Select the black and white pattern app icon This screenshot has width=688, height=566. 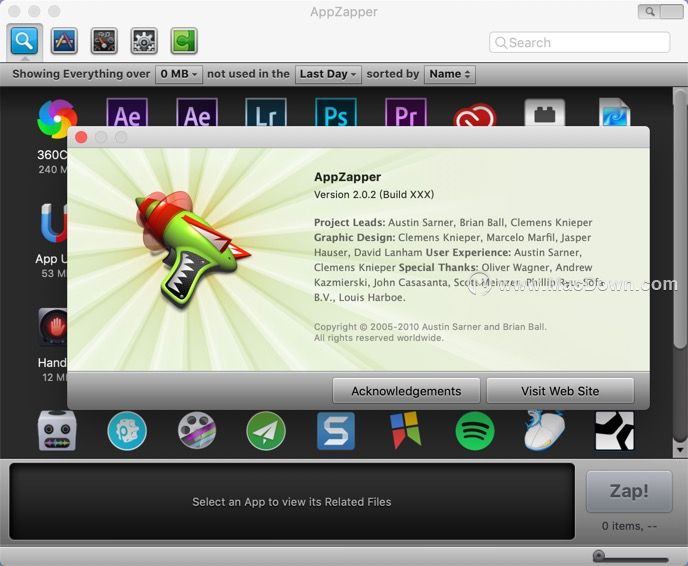click(x=614, y=431)
